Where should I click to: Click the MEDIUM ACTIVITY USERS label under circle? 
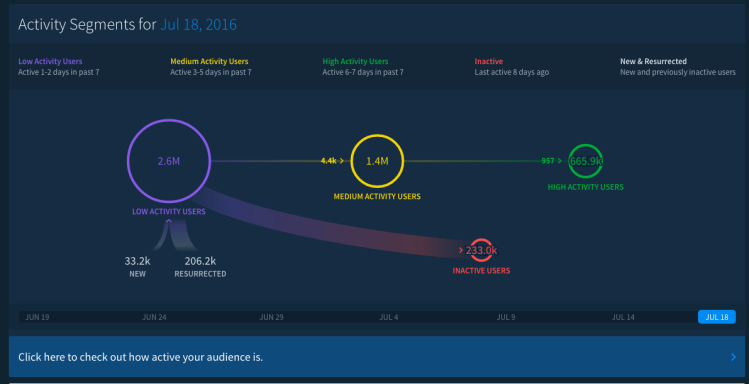[377, 196]
